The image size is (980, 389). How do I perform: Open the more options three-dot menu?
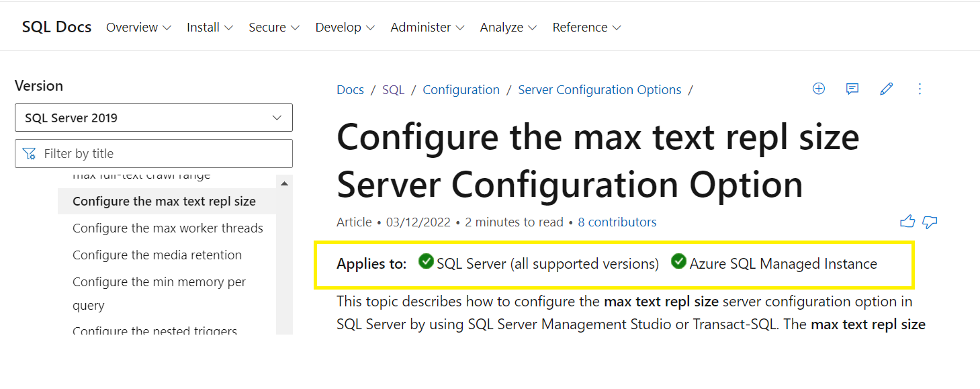pyautogui.click(x=920, y=89)
